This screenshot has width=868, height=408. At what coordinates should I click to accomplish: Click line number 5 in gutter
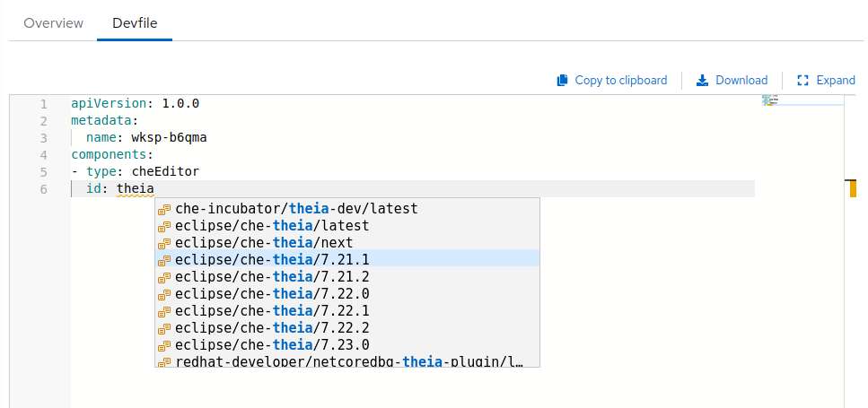pos(43,171)
